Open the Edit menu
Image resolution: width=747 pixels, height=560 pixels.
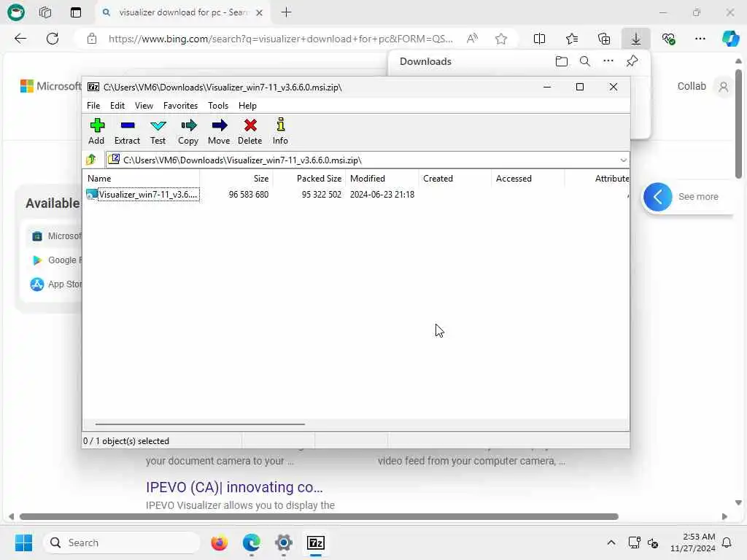(117, 106)
